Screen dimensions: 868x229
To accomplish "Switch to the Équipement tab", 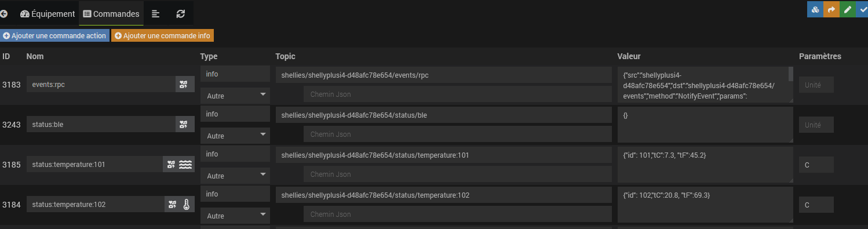I will (48, 13).
